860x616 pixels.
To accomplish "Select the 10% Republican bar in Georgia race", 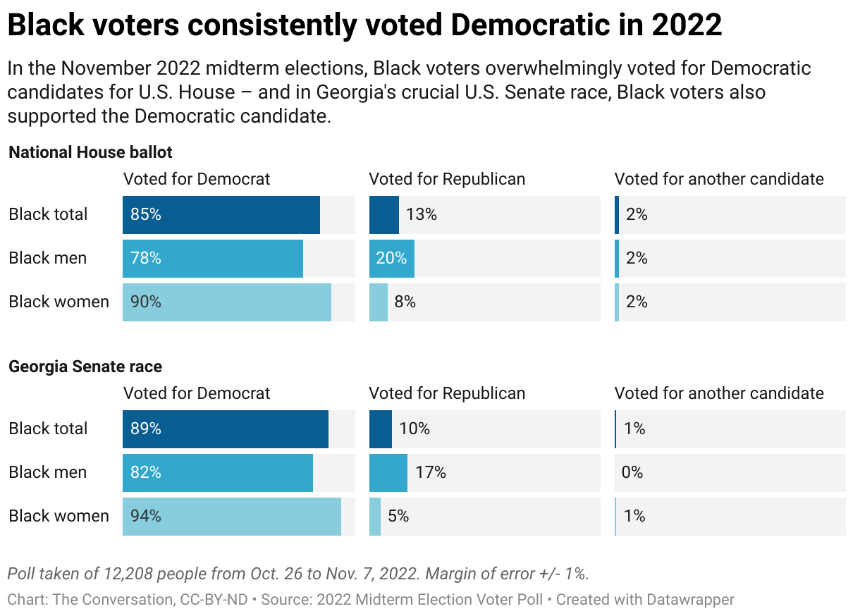I will coord(381,429).
